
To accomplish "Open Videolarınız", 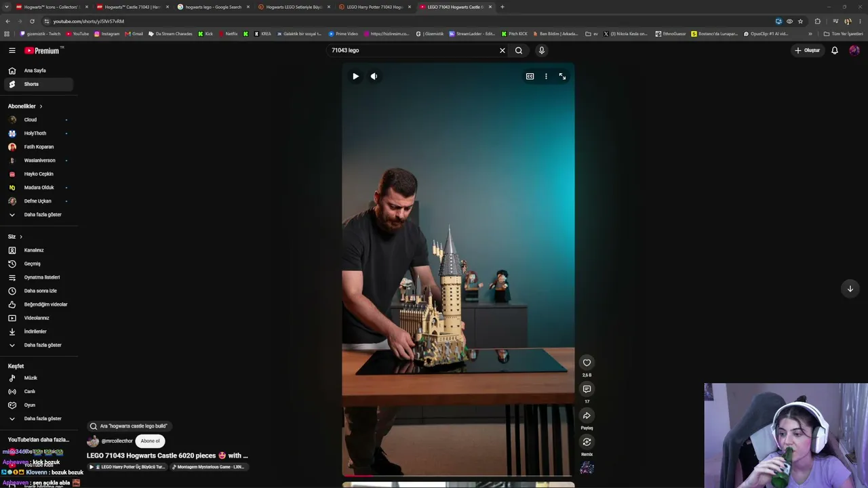I will coord(38,318).
